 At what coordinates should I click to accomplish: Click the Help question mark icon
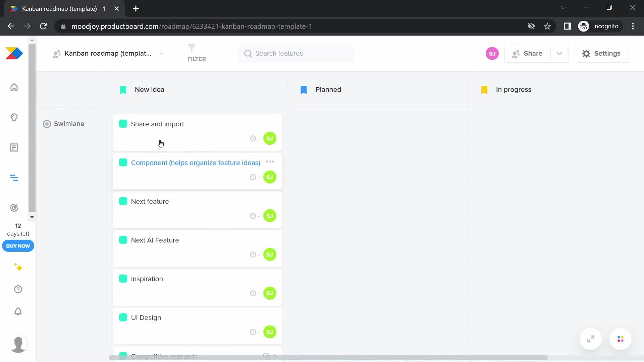(x=18, y=290)
